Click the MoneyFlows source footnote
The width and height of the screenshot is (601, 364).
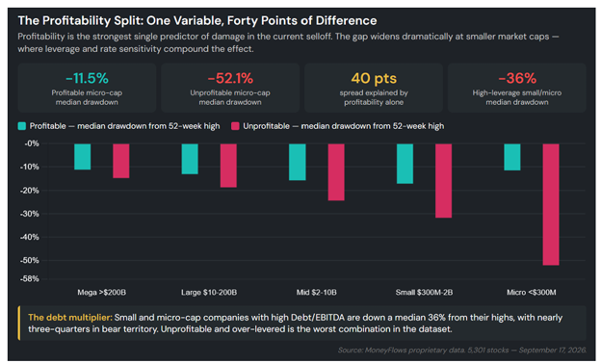coord(462,350)
